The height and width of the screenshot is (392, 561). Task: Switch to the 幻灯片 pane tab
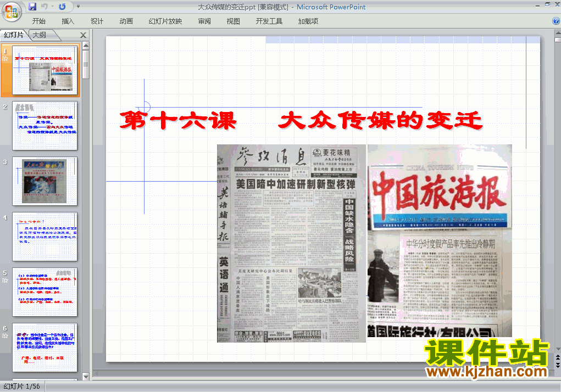(13, 35)
